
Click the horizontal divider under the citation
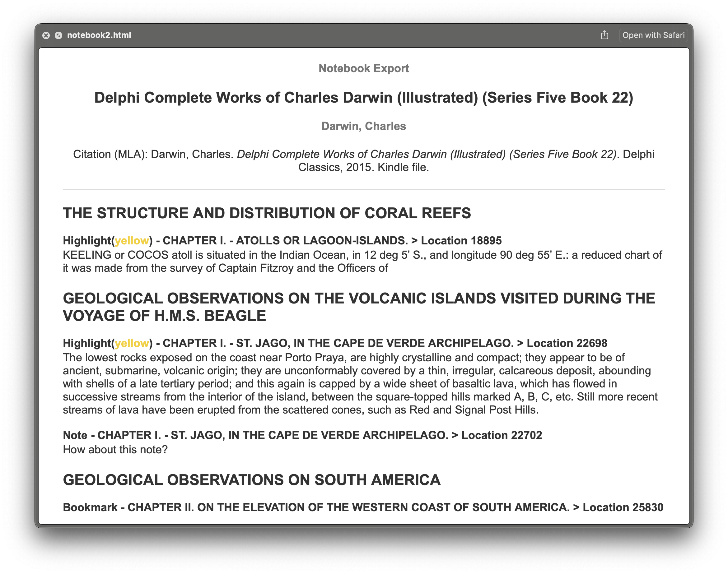point(363,190)
